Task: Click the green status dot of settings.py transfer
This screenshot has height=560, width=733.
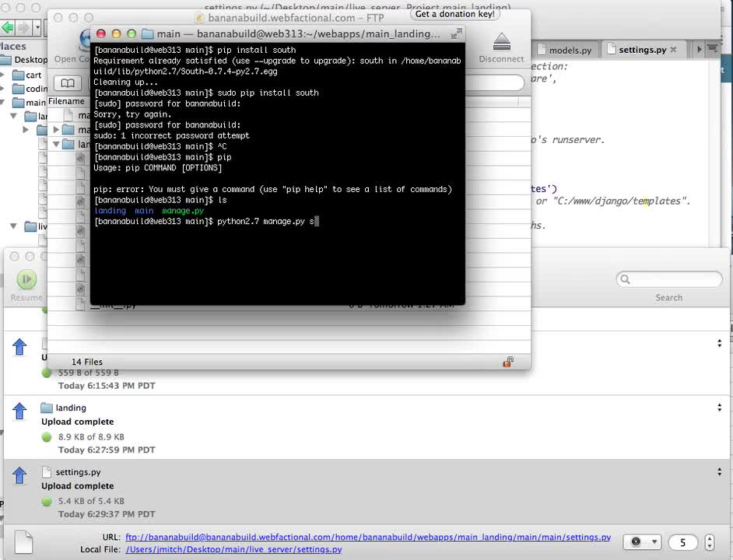Action: (46, 502)
